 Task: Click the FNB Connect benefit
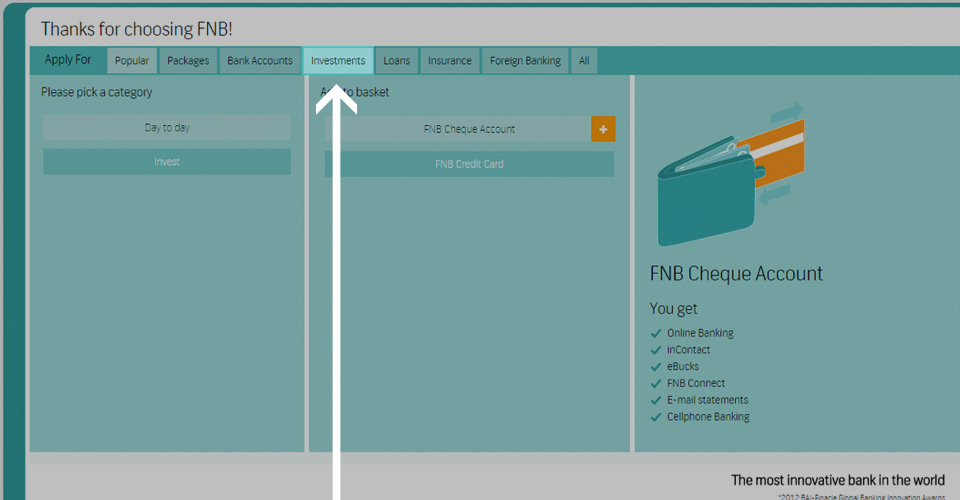point(696,383)
